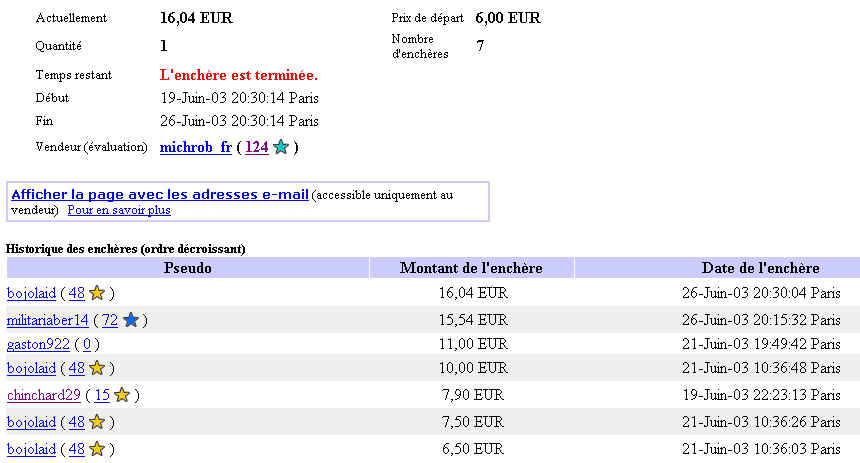Open 'Afficher la page avec les adresses e-mail'

[x=160, y=194]
